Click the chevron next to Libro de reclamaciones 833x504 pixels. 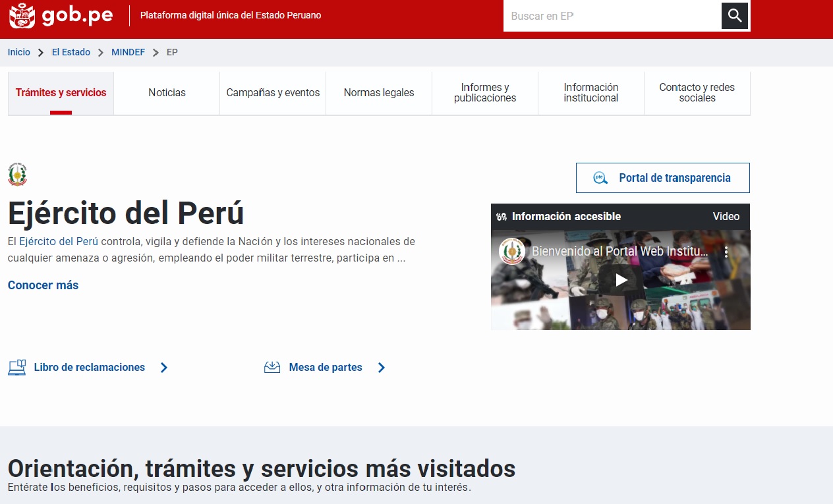(x=164, y=368)
